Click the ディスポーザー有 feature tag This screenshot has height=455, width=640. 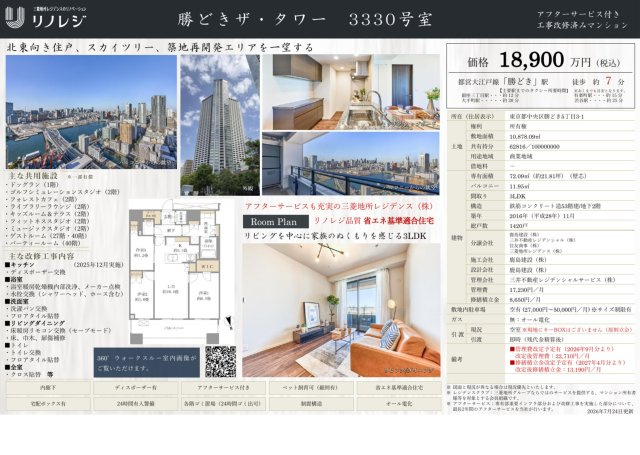[136, 388]
